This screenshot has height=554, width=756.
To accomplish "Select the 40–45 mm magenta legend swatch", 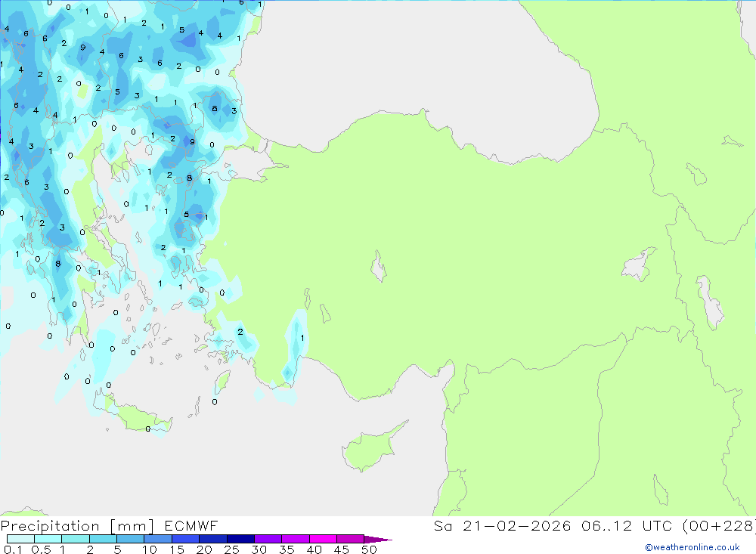I will 323,539.
